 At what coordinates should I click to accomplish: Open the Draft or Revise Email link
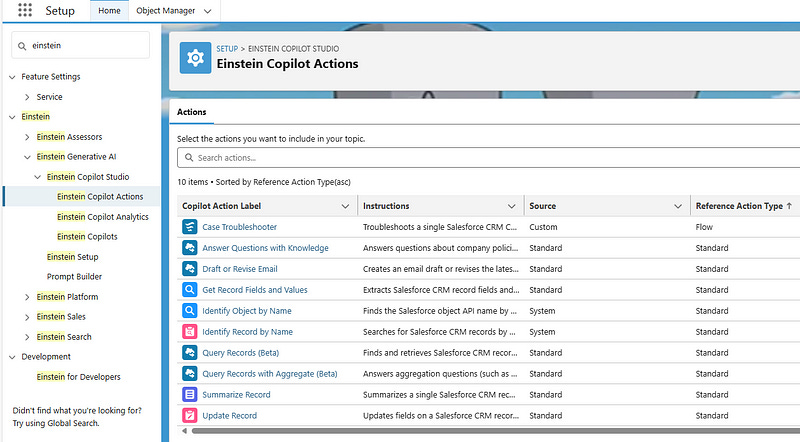click(240, 268)
